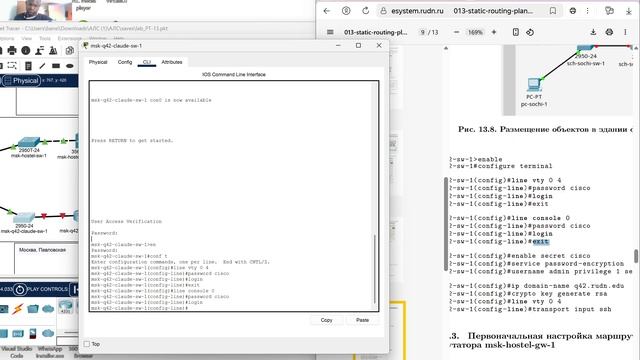Click Fit to page icon in PDF viewer
The width and height of the screenshot is (640, 360).
pyautogui.click(x=516, y=32)
